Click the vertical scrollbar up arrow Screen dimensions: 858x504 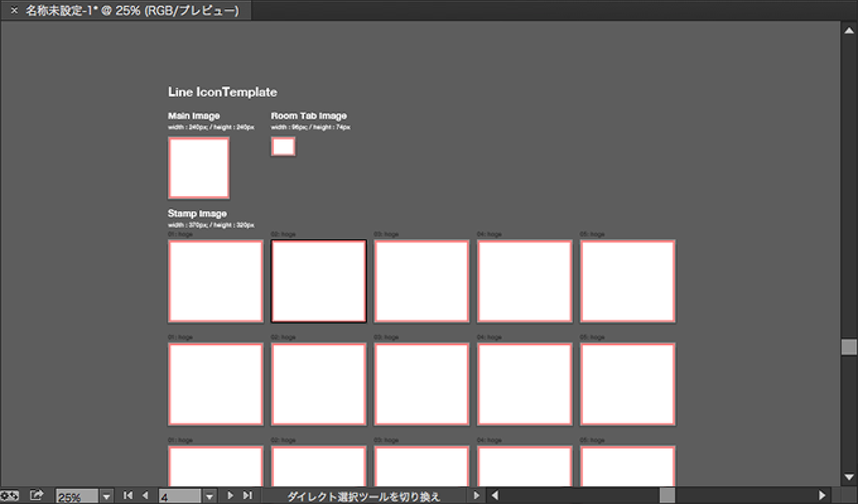[x=849, y=30]
